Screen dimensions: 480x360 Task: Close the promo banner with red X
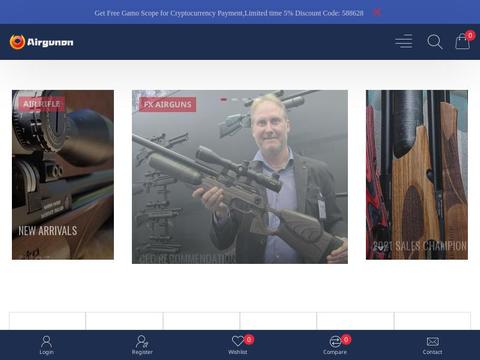click(377, 12)
